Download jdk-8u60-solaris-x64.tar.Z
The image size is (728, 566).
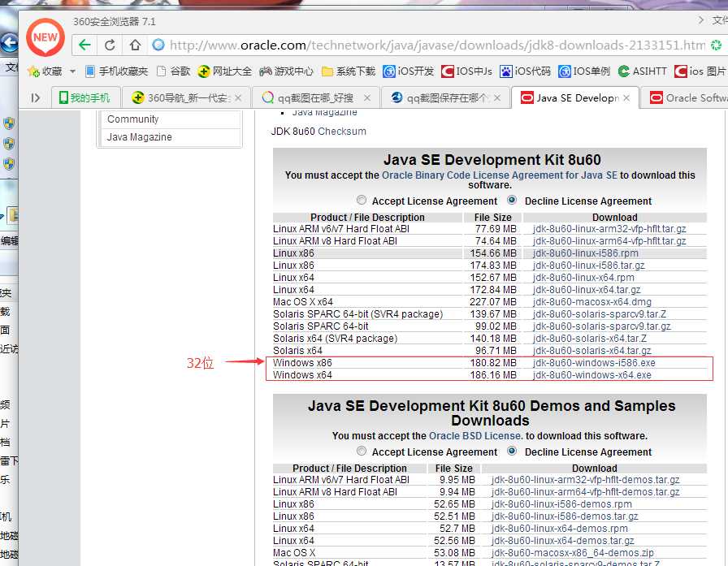pyautogui.click(x=590, y=338)
